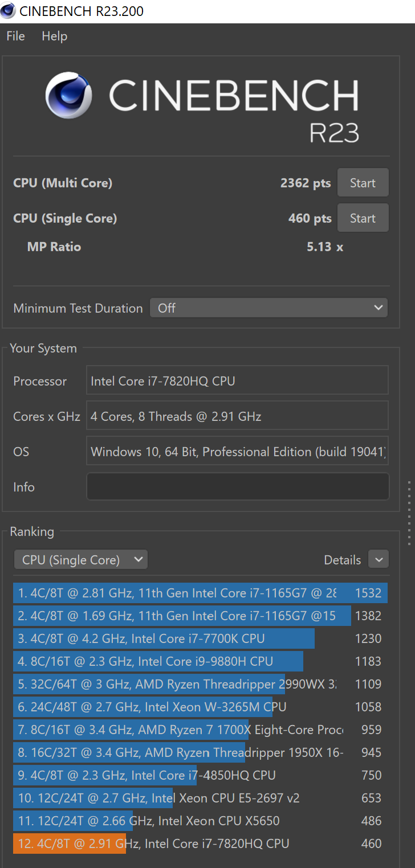Click the empty Info input field
Screen dimensions: 415x868
coord(238,486)
